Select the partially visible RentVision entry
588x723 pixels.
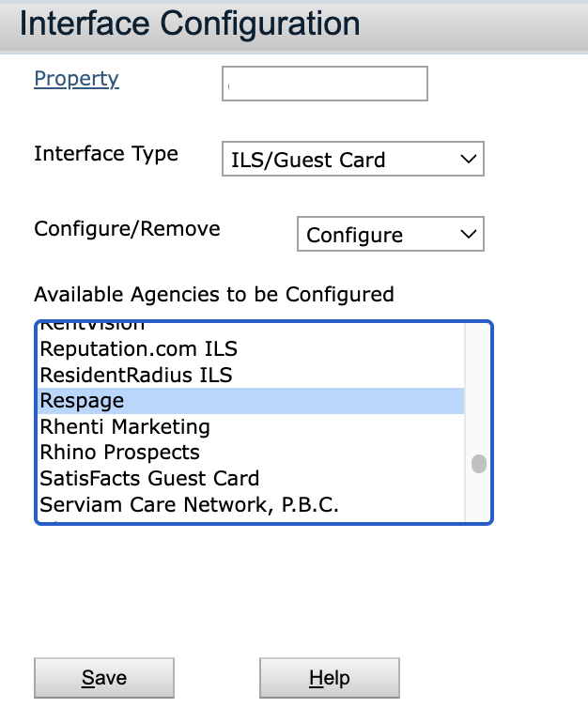92,327
